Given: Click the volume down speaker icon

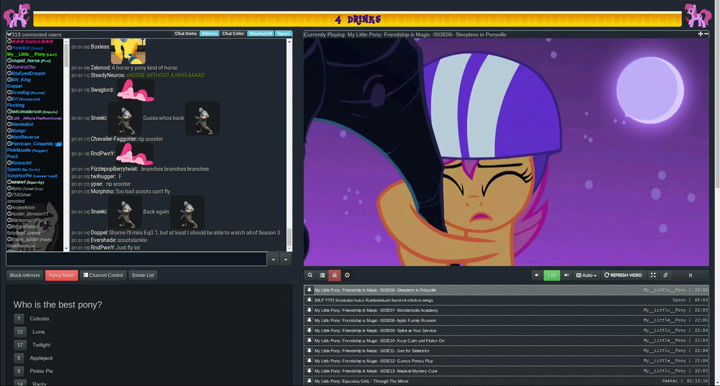Looking at the screenshot, I should pos(536,275).
